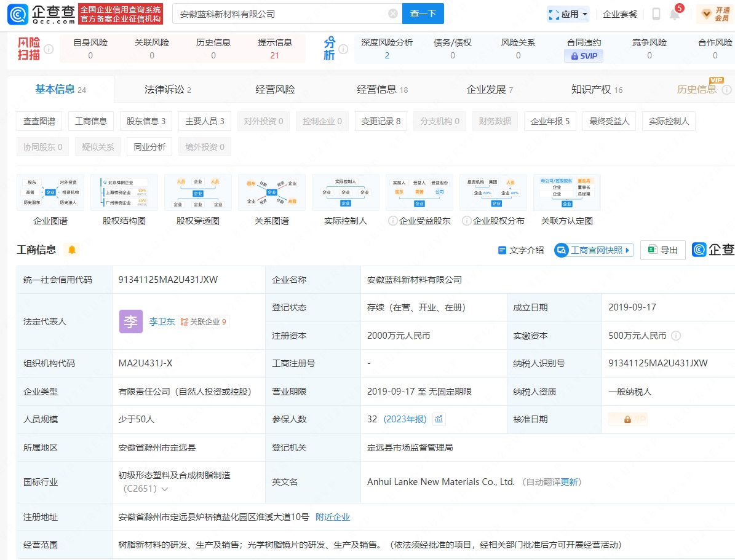The image size is (735, 560).
Task: Click the mobile phone icon in header
Action: [656, 14]
